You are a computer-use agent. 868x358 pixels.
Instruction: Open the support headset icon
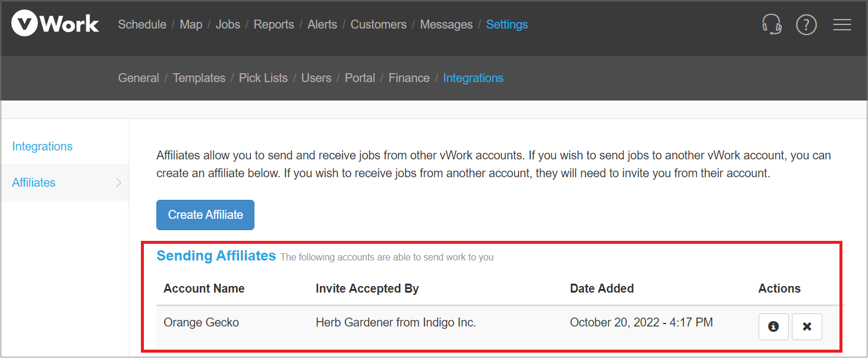coord(772,24)
